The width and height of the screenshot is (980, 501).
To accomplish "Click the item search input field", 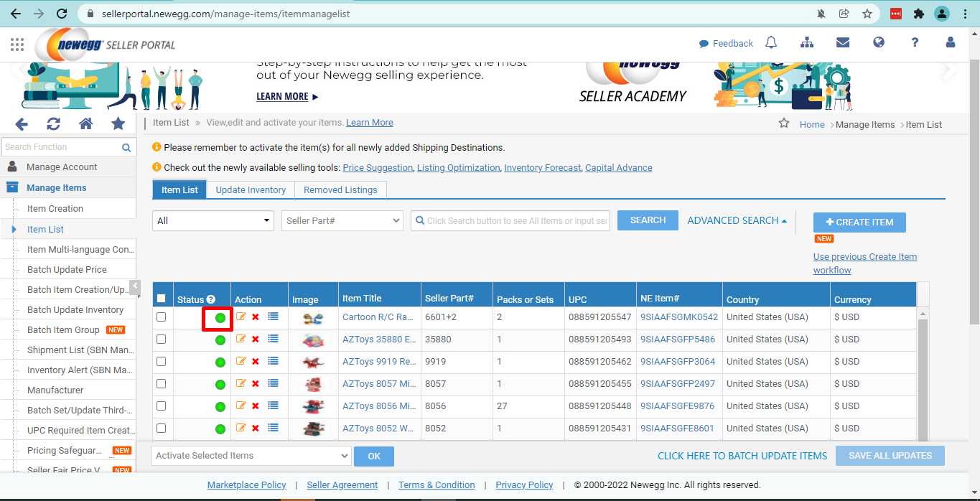I will pyautogui.click(x=510, y=220).
